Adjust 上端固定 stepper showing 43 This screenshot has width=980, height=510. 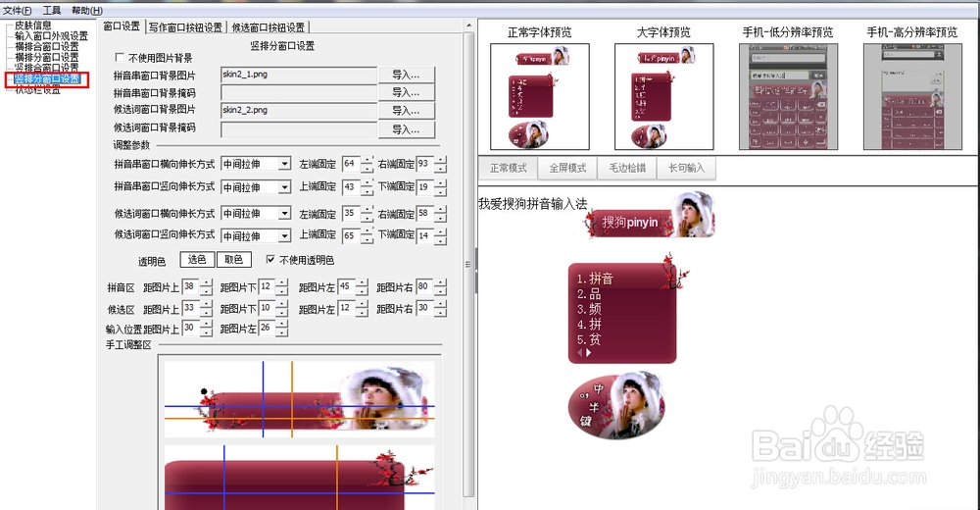[x=367, y=187]
